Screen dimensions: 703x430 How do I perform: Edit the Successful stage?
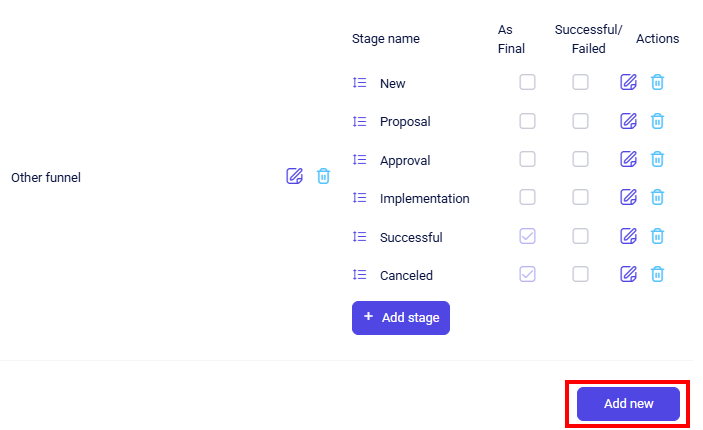coord(628,236)
